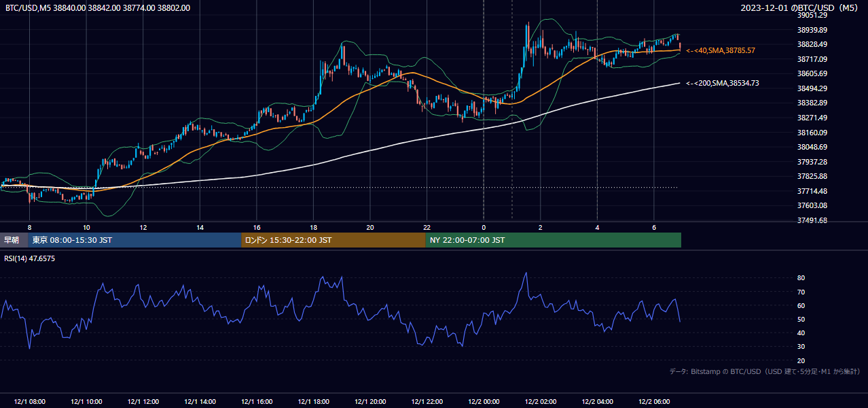868x408 pixels.
Task: Click hour label 22 under price chart
Action: coord(427,227)
